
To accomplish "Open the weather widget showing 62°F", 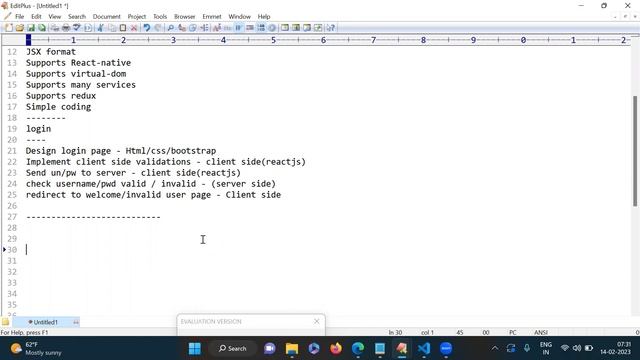I will click(36, 349).
